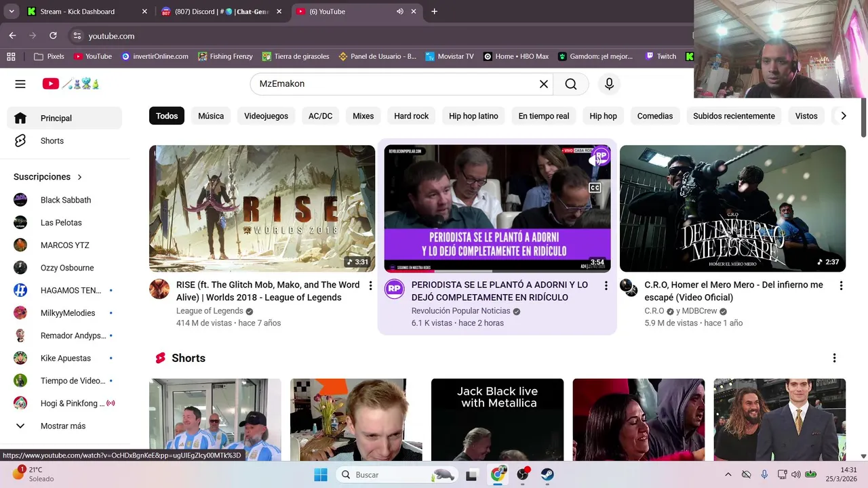Select the Hard rock filter chip
Viewport: 868px width, 488px height.
(412, 116)
